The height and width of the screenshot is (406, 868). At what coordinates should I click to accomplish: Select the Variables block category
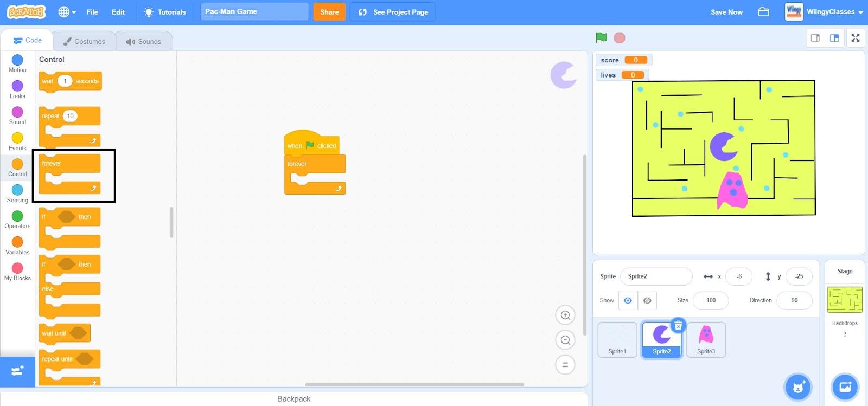(x=17, y=246)
